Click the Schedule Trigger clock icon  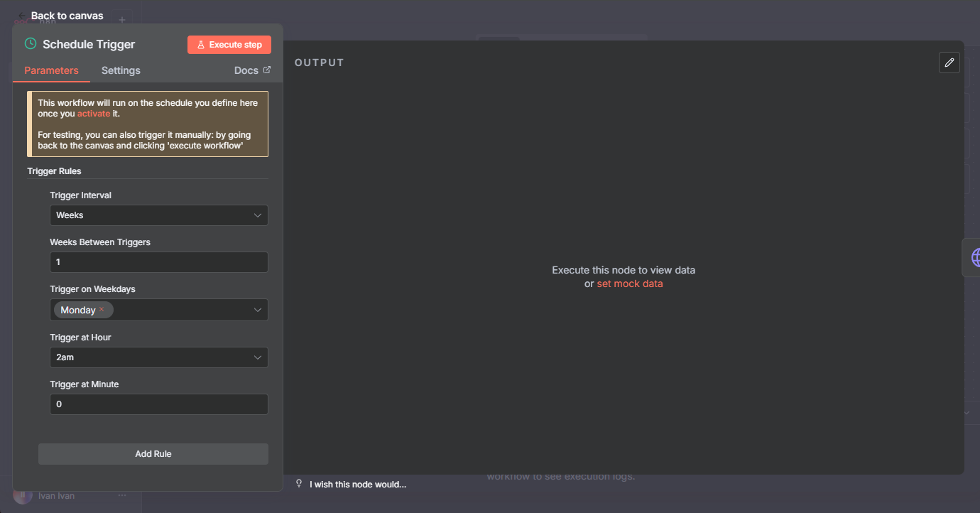(31, 44)
